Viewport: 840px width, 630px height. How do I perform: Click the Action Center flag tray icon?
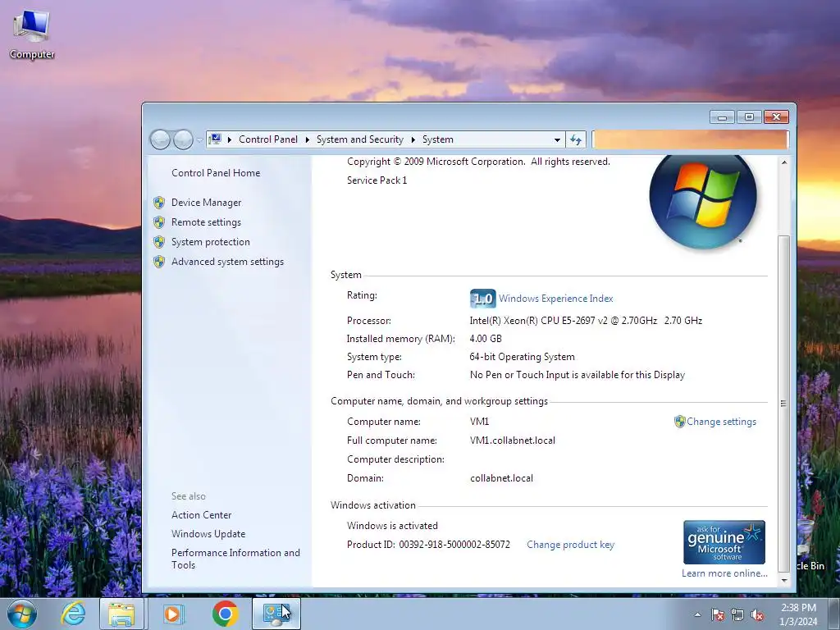(718, 614)
